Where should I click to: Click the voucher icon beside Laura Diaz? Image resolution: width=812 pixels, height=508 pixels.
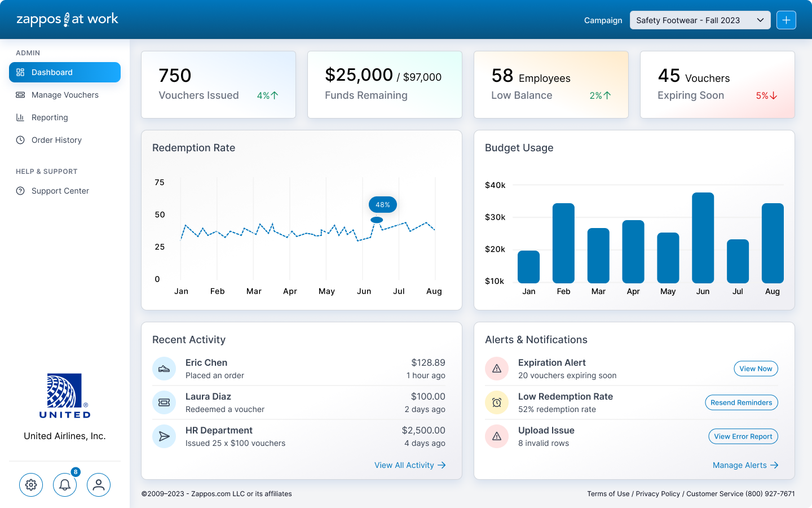[x=164, y=402]
